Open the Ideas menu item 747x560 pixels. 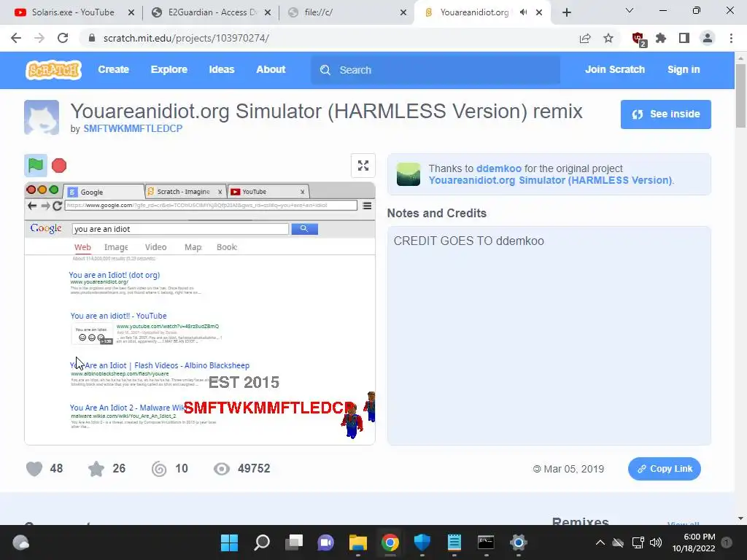coord(222,69)
